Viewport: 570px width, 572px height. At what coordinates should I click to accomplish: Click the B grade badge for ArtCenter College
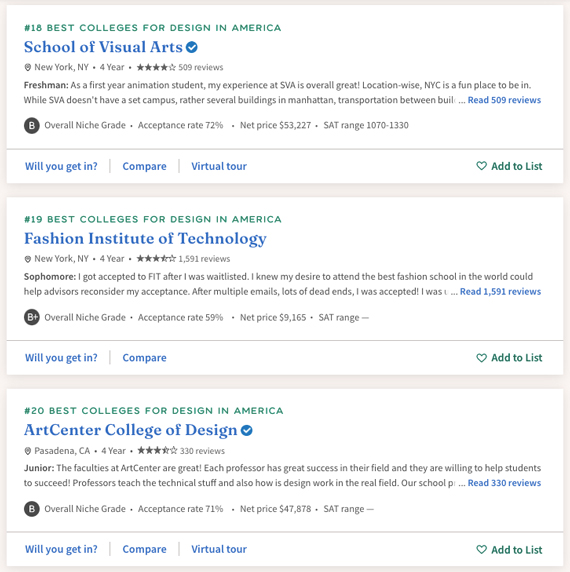(x=32, y=509)
